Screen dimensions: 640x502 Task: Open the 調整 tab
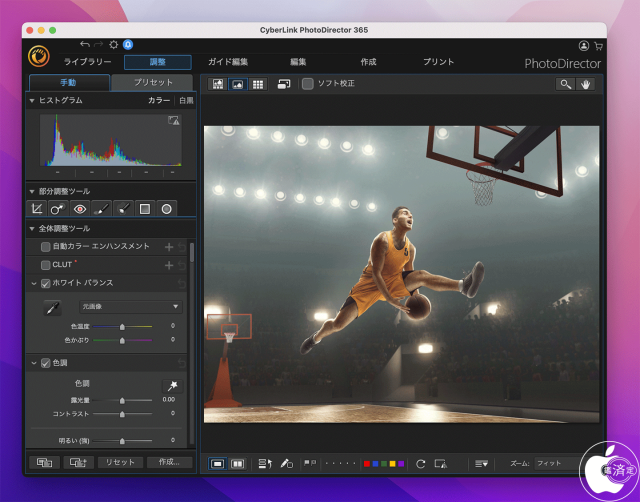158,62
